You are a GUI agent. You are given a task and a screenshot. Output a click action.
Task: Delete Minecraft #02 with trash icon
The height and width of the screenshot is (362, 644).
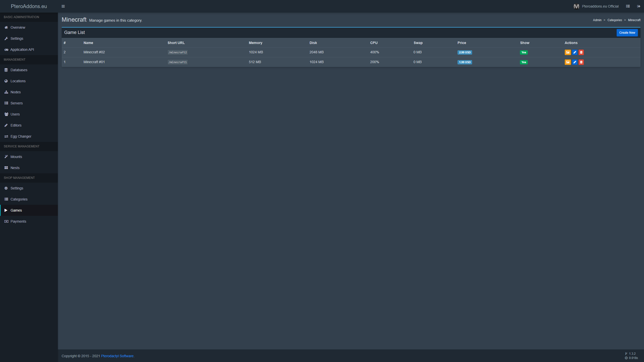[x=581, y=52]
